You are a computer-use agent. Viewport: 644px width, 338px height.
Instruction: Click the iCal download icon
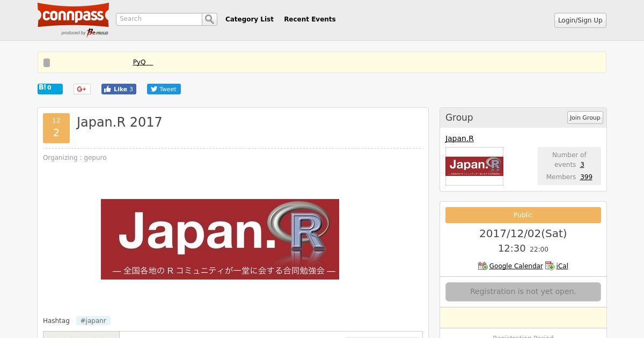tap(550, 266)
